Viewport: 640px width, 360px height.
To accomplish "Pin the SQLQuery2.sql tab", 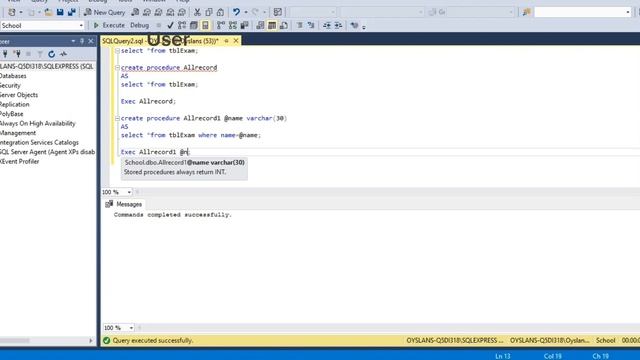I will click(227, 41).
